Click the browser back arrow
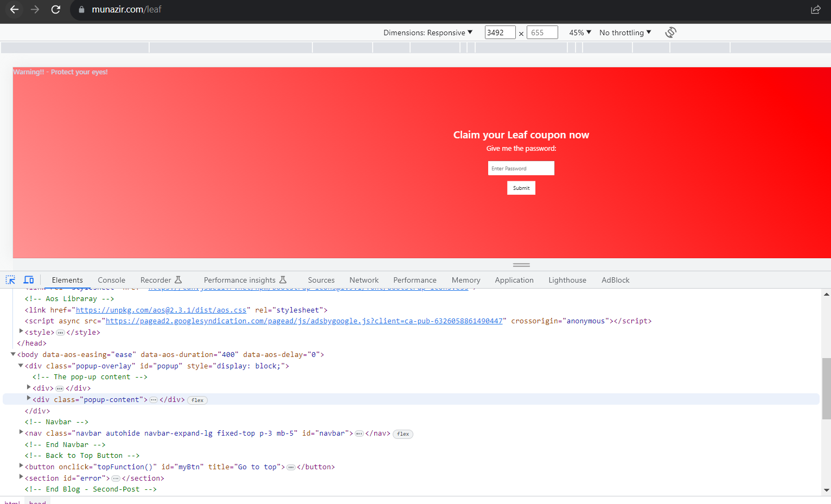 [14, 9]
